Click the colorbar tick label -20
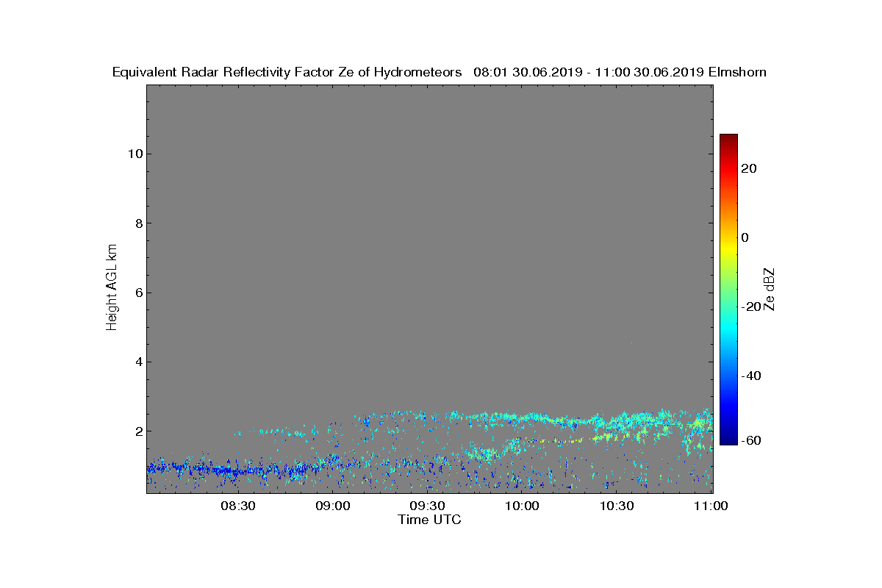Image resolution: width=882 pixels, height=588 pixels. 750,306
